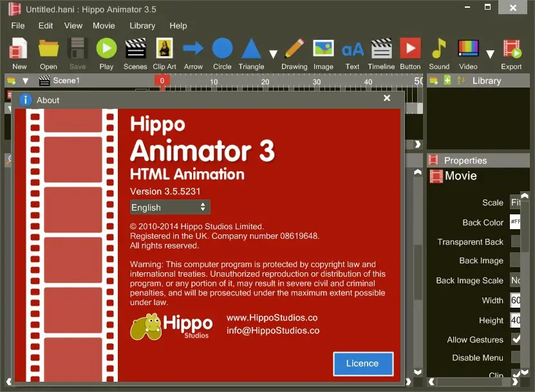Choose the Drawing pencil tool

[x=294, y=53]
